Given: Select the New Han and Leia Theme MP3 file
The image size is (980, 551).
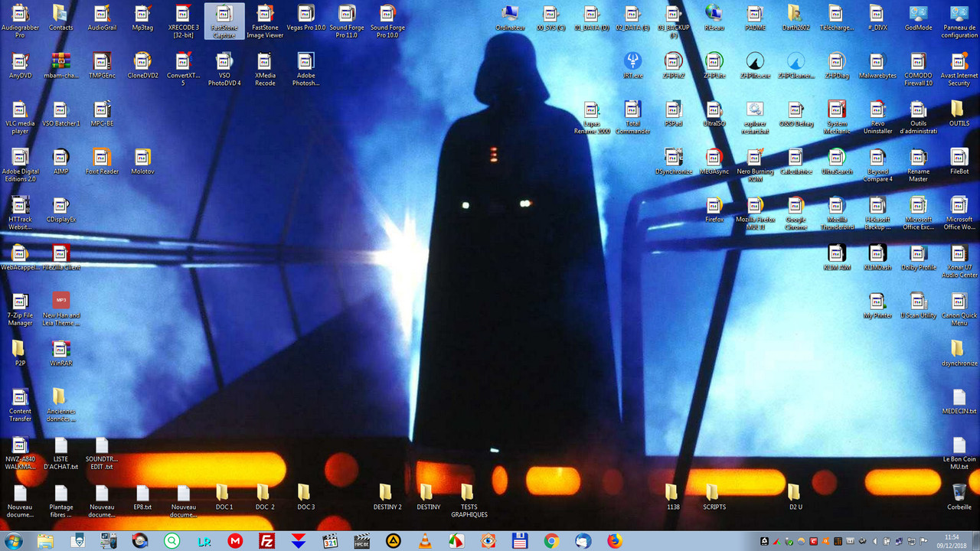Looking at the screenshot, I should tap(60, 309).
